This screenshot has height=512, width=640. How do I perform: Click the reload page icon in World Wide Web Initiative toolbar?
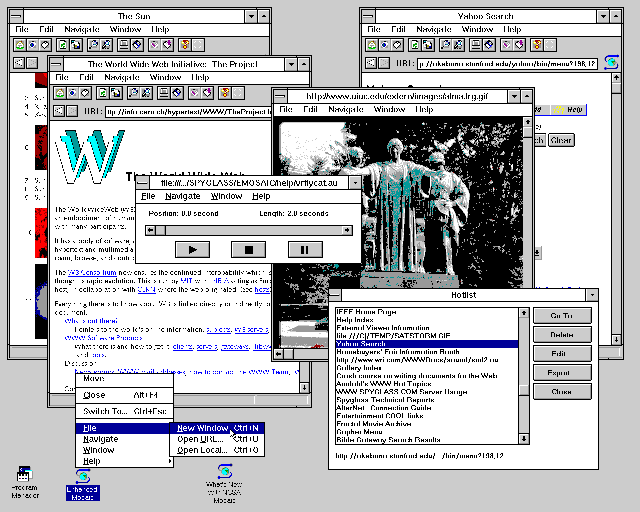click(102, 93)
